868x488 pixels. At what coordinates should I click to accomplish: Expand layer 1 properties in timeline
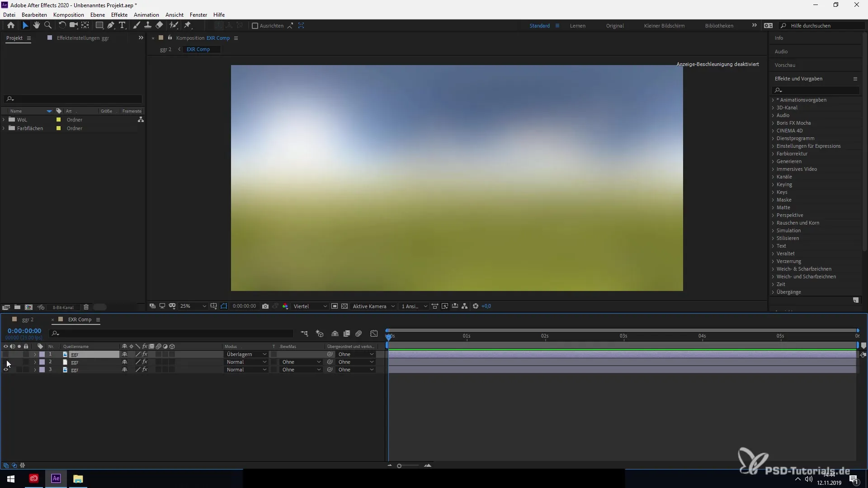point(35,354)
